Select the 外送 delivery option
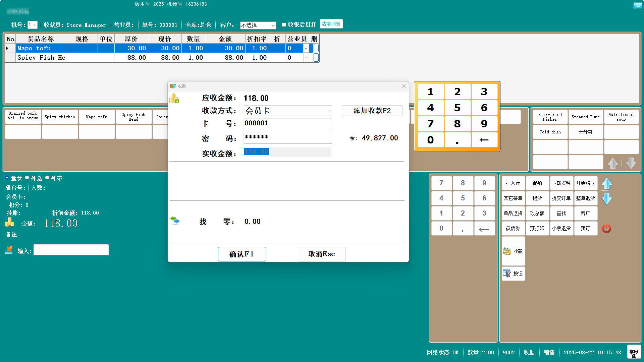 (27, 178)
